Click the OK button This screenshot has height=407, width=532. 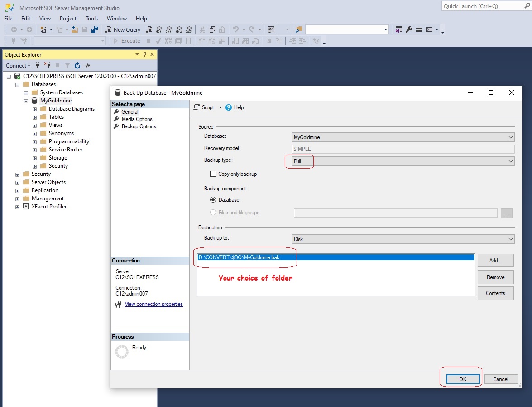[463, 379]
